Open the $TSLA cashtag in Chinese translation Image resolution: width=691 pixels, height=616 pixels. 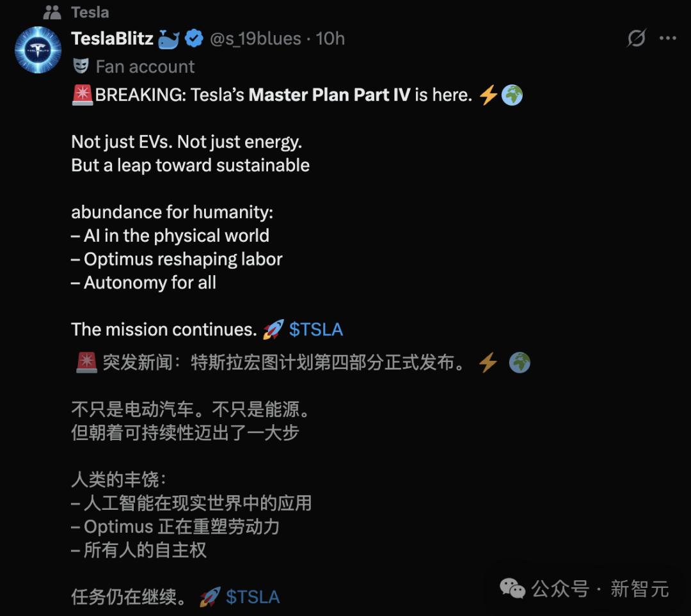253,597
